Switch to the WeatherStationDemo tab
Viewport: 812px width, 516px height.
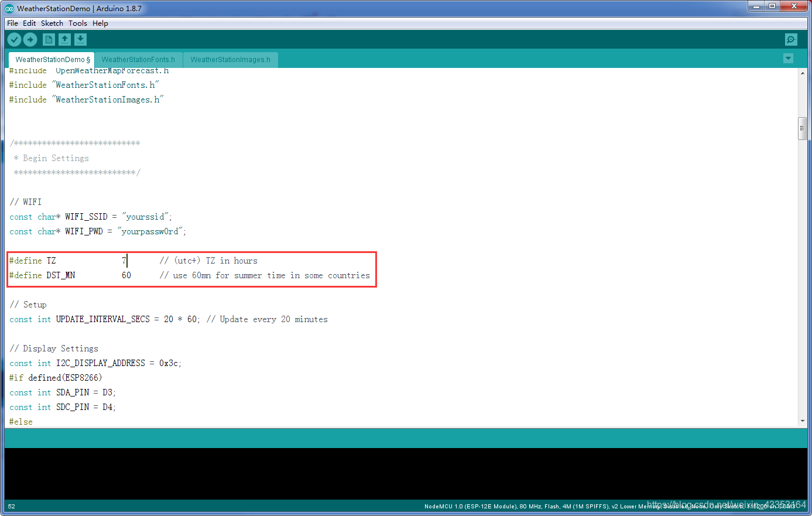tap(53, 60)
